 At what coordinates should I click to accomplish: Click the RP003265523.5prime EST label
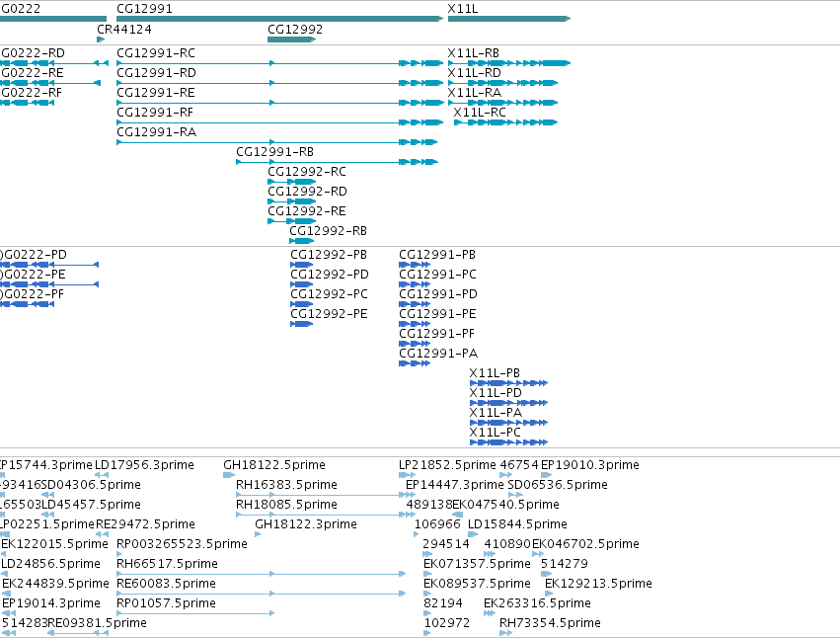point(183,545)
